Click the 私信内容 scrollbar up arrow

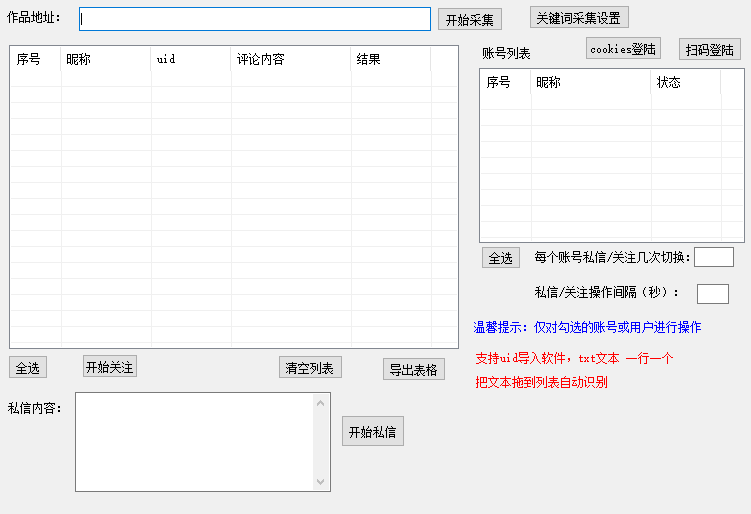[321, 403]
